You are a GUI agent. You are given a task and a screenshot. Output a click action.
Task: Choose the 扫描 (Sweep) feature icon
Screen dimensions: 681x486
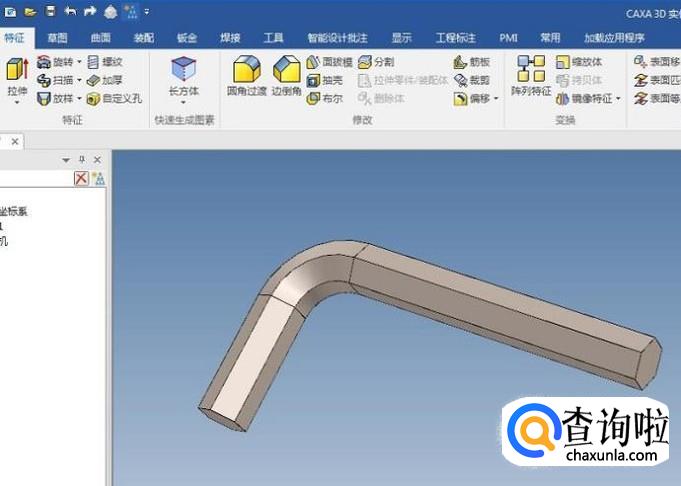(x=44, y=80)
